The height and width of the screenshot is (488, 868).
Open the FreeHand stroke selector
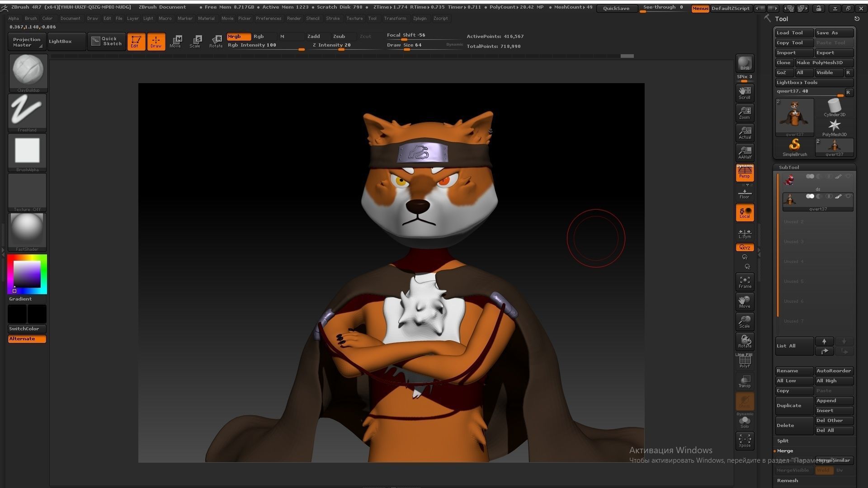pos(28,113)
